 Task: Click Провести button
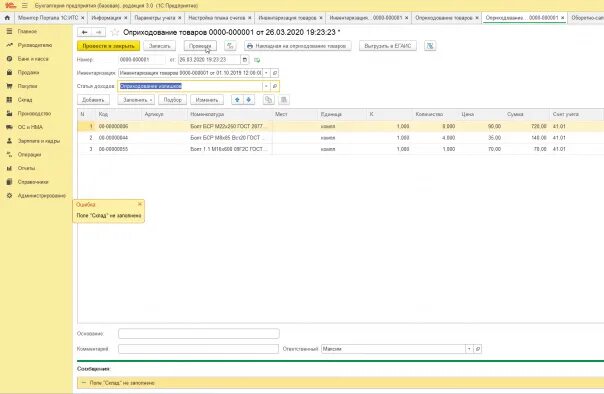tap(200, 46)
